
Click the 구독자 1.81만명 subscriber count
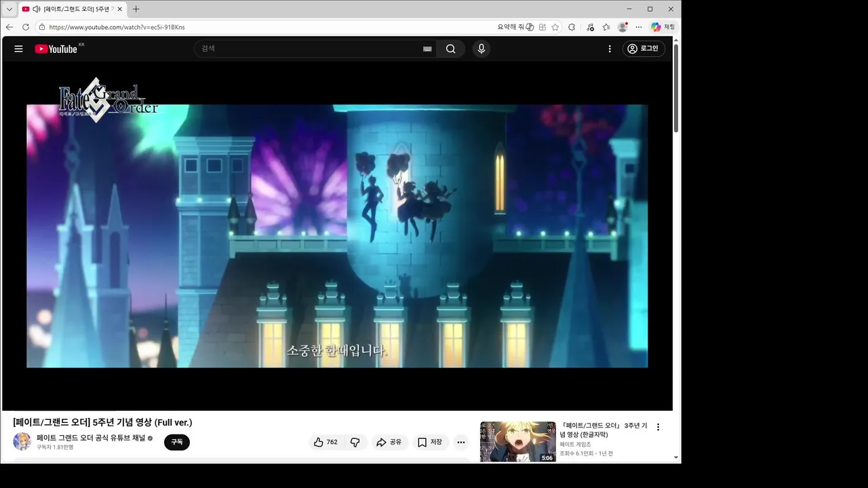55,447
